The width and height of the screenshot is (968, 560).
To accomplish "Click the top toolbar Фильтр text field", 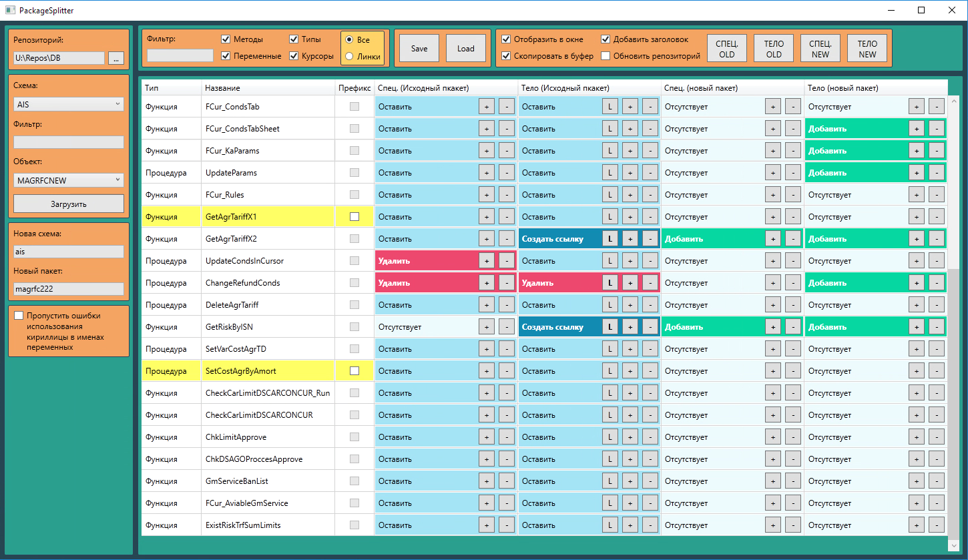I will [x=180, y=56].
